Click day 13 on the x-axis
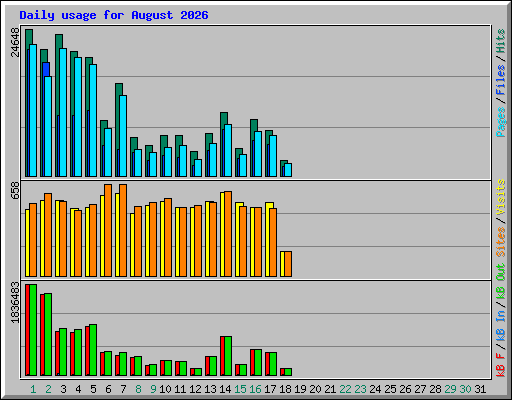The image size is (512, 400). 210,389
